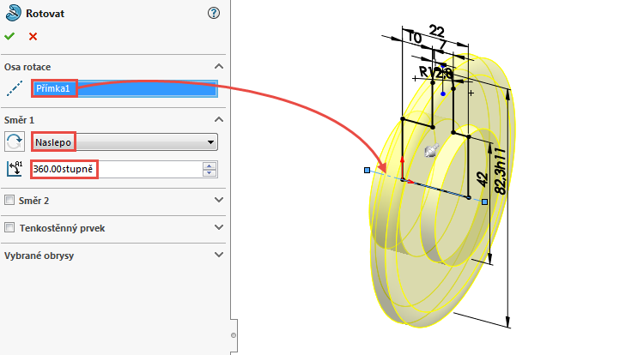Click the Vybrané obrysy section label
The width and height of the screenshot is (644, 355).
click(39, 256)
